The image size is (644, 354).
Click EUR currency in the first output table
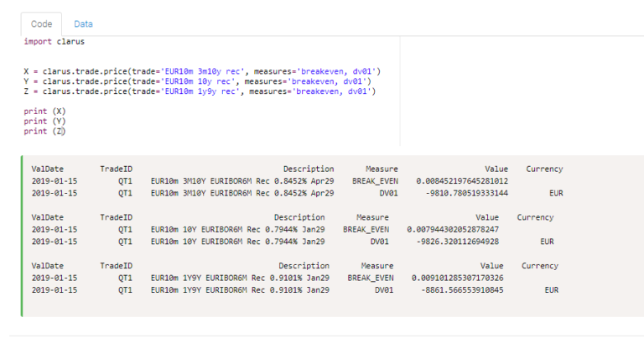click(x=555, y=193)
